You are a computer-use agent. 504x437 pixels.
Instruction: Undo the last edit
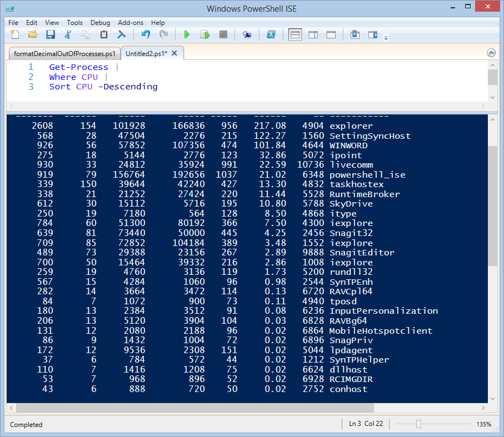[x=145, y=34]
